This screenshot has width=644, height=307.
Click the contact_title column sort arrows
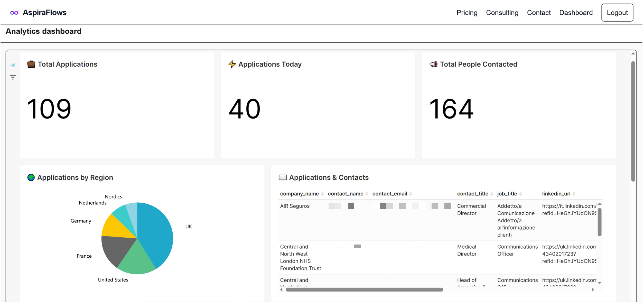click(492, 194)
